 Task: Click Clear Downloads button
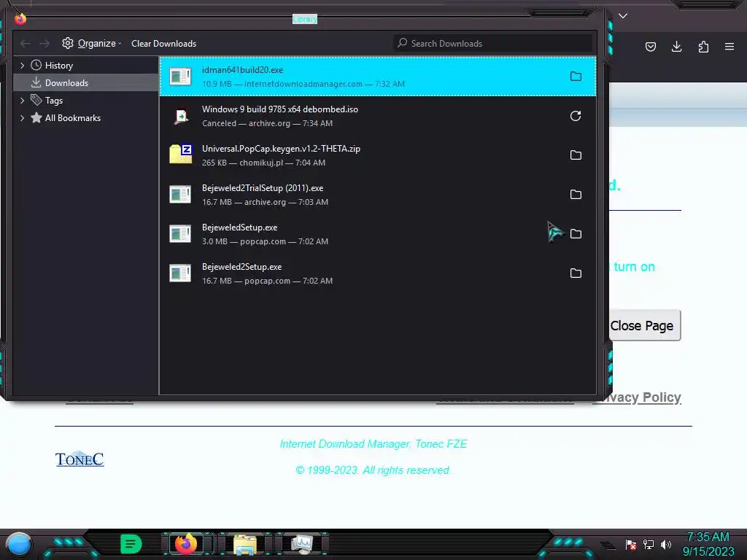pos(164,43)
